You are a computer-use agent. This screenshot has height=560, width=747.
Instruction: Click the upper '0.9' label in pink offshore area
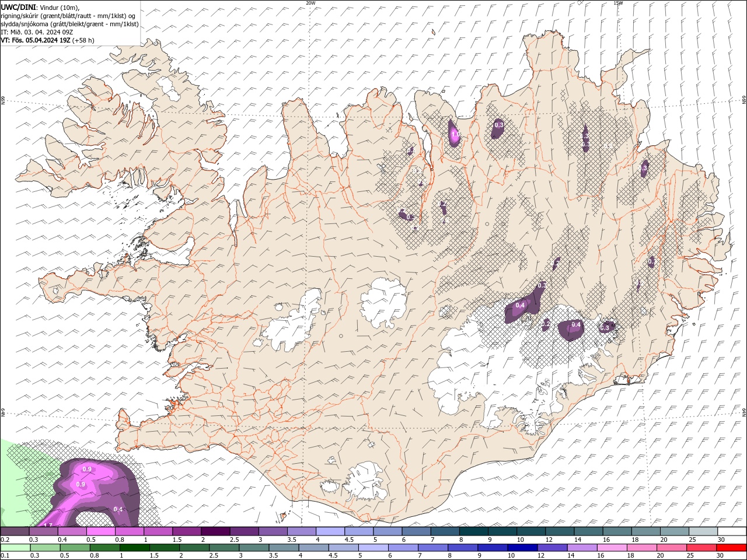87,469
